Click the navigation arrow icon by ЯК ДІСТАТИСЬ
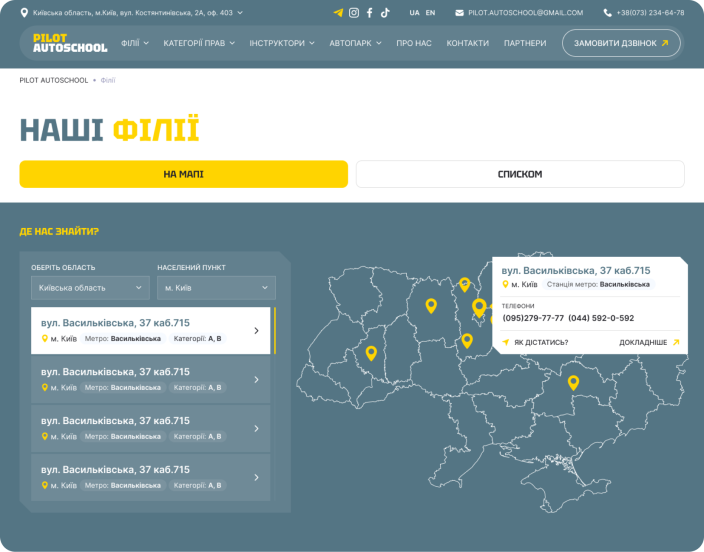Screen dimensions: 704x552 506,342
